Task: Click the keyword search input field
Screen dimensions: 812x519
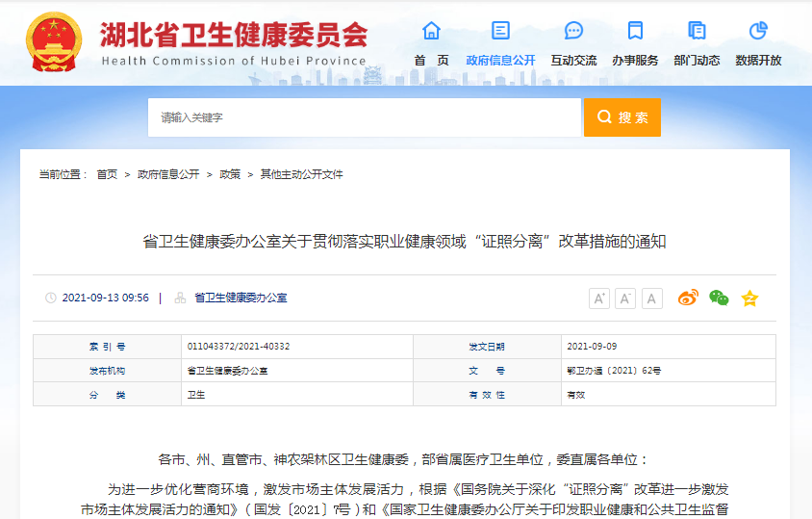Action: (365, 117)
